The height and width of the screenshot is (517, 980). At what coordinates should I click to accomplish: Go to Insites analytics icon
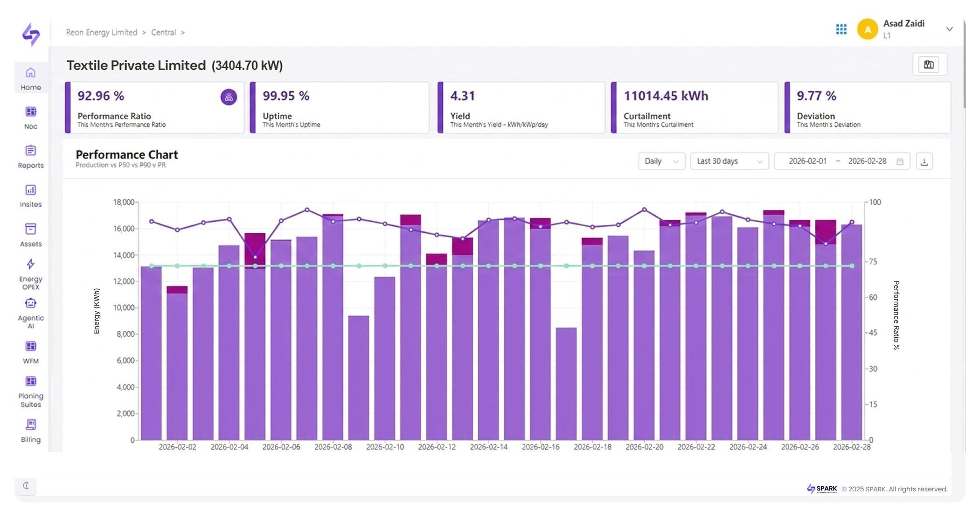click(x=30, y=190)
